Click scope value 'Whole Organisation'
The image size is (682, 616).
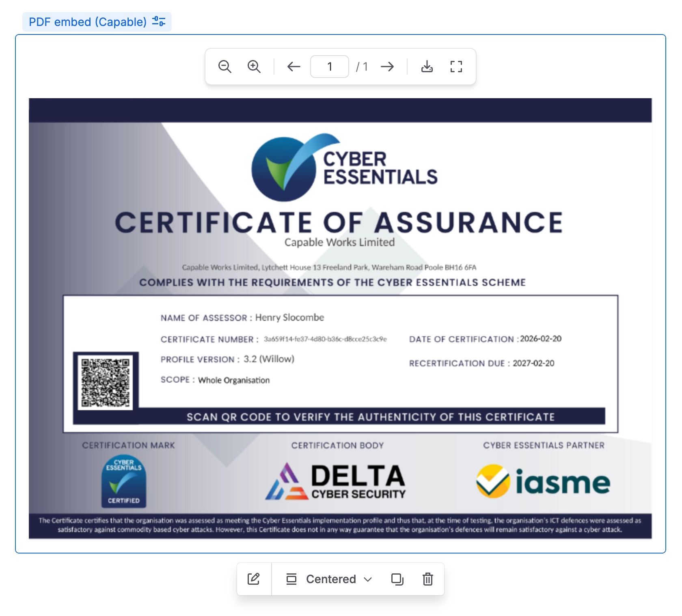tap(234, 380)
